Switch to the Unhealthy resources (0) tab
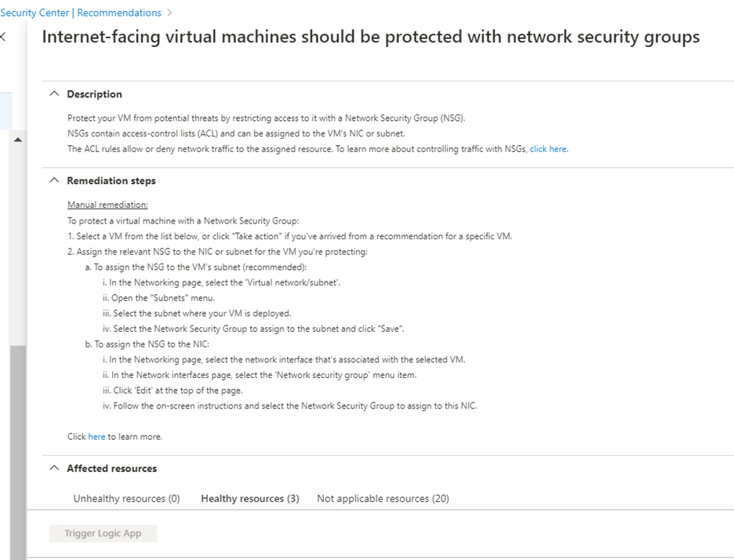Screen dimensions: 734x560 [126, 499]
